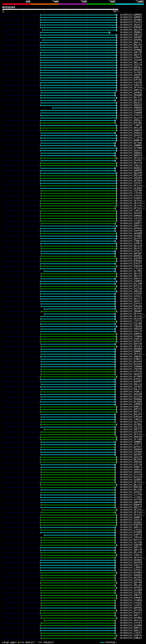Select the green alignment bar for Q5KHN7

tap(79, 312)
